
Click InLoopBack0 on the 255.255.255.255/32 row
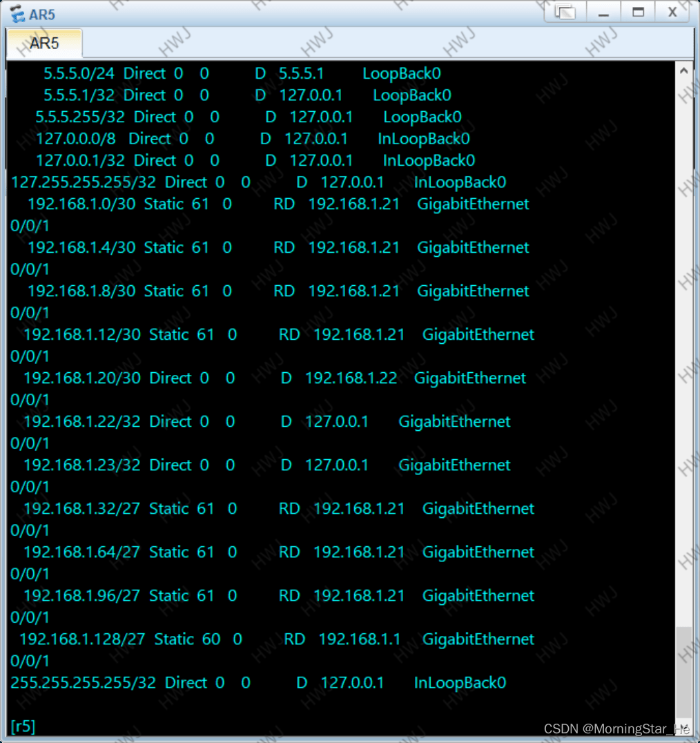point(460,683)
